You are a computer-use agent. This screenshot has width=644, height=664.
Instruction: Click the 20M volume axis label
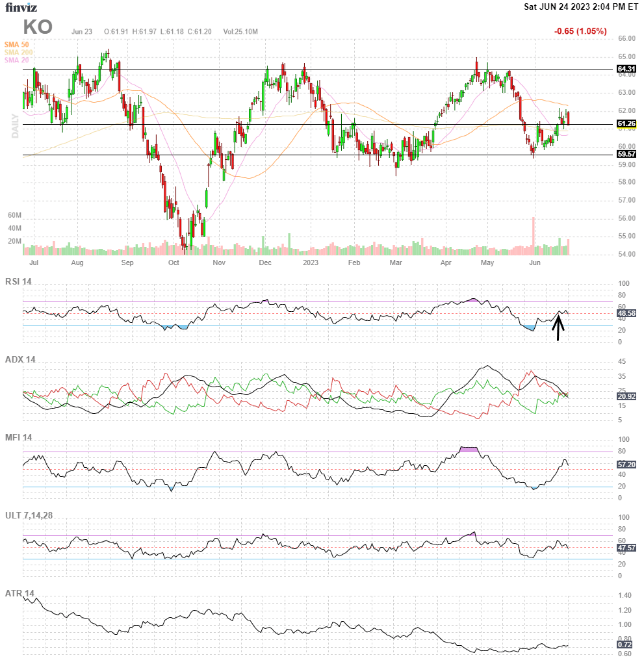[x=14, y=241]
